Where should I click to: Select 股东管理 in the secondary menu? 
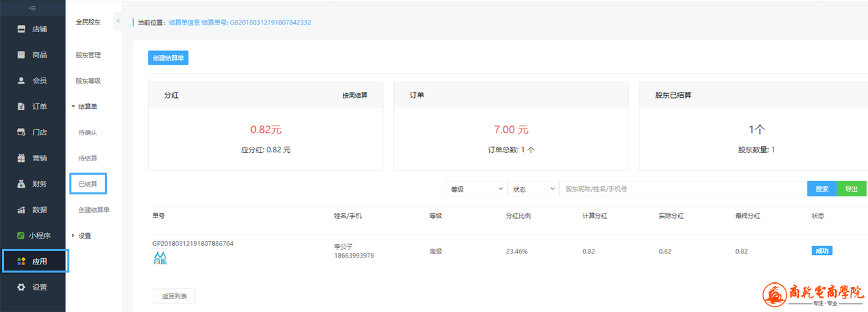[88, 55]
